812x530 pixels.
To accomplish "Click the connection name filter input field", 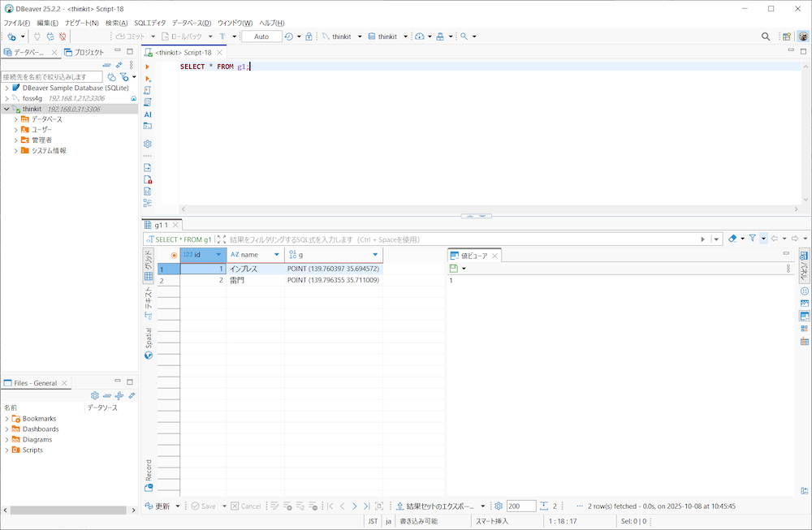I will pyautogui.click(x=51, y=77).
